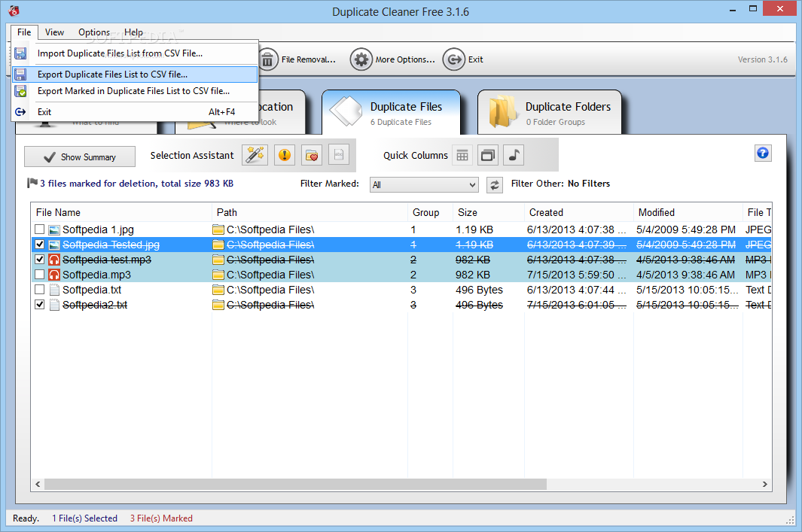Image resolution: width=802 pixels, height=532 pixels.
Task: Select the Softpedia.mp3 file name
Action: [96, 275]
